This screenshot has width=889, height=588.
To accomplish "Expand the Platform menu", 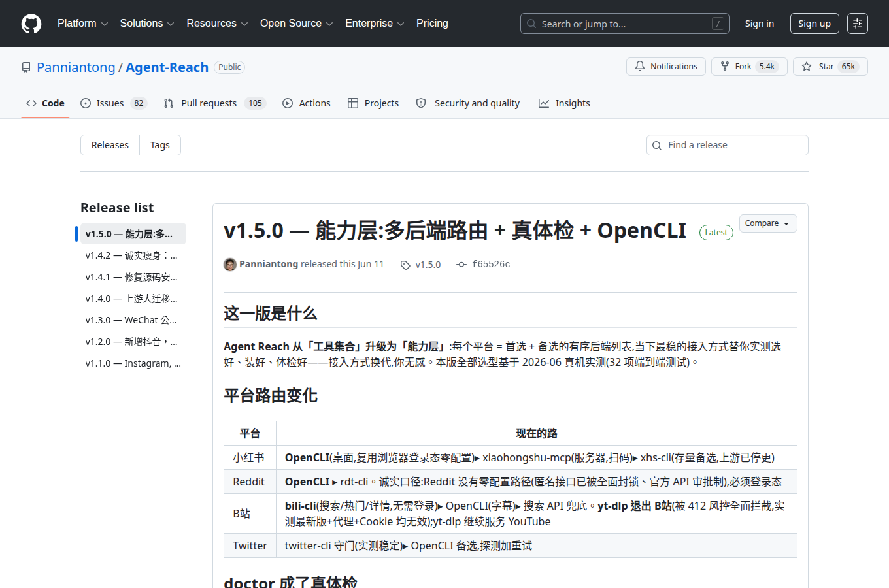I will tap(83, 24).
